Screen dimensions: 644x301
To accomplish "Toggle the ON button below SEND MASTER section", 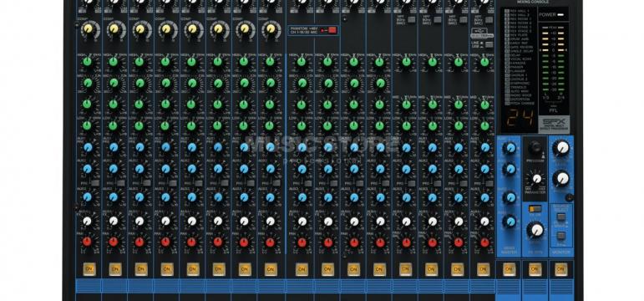I will click(x=509, y=269).
